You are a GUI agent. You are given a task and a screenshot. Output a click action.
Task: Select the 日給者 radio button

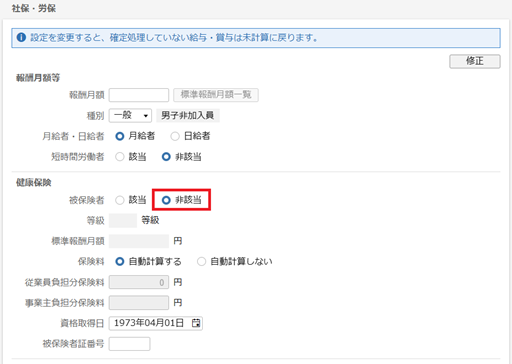point(175,136)
